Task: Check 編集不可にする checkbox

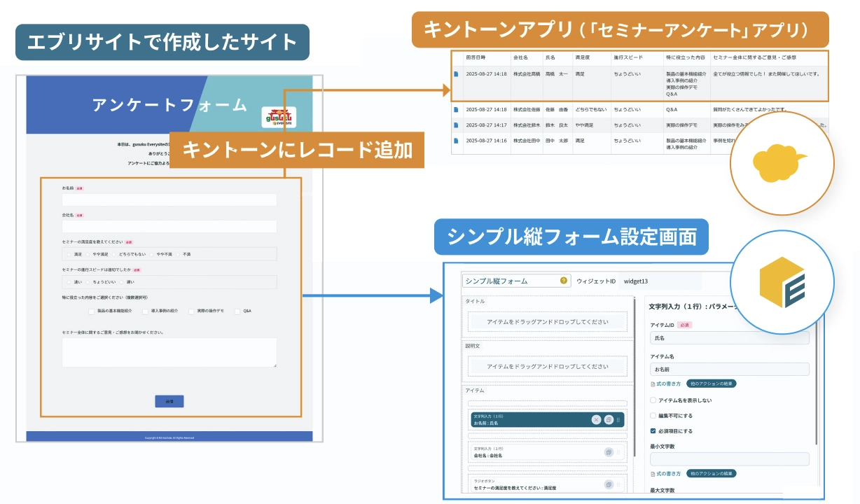Action: (653, 416)
